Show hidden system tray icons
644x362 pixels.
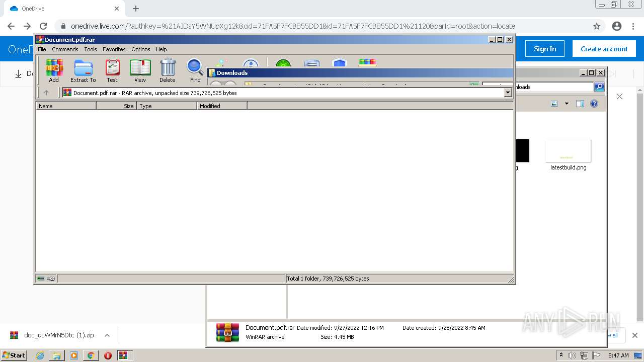[x=561, y=355]
